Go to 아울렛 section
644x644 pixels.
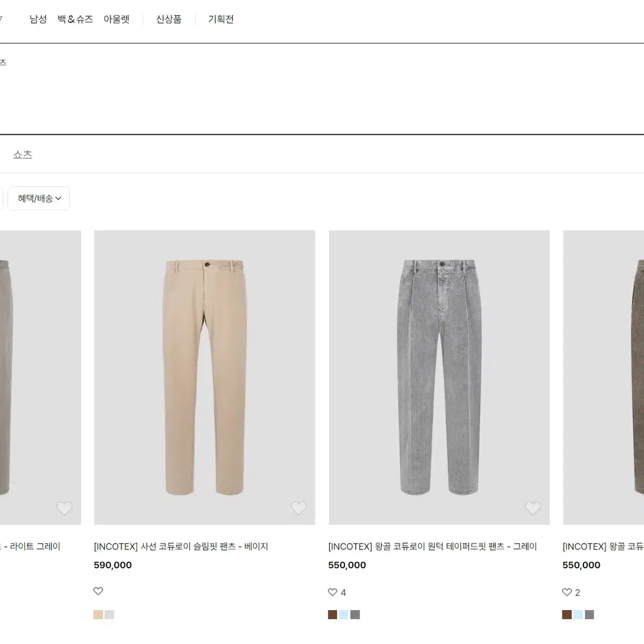116,19
